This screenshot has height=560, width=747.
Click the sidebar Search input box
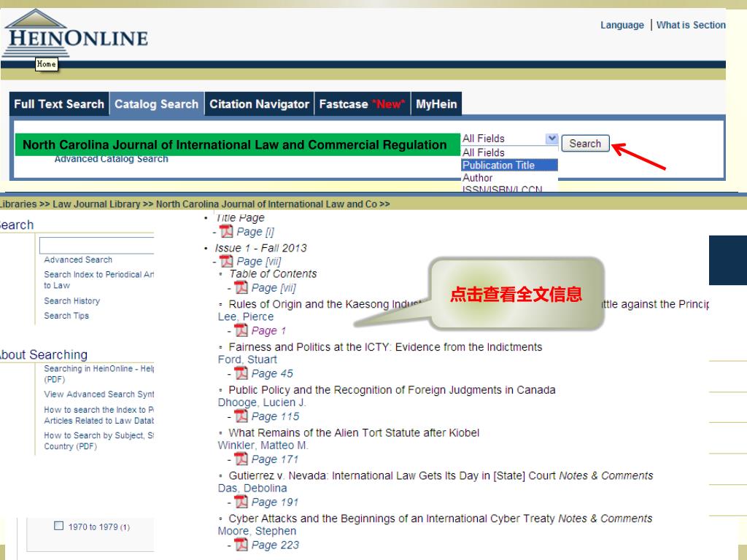[x=97, y=245]
